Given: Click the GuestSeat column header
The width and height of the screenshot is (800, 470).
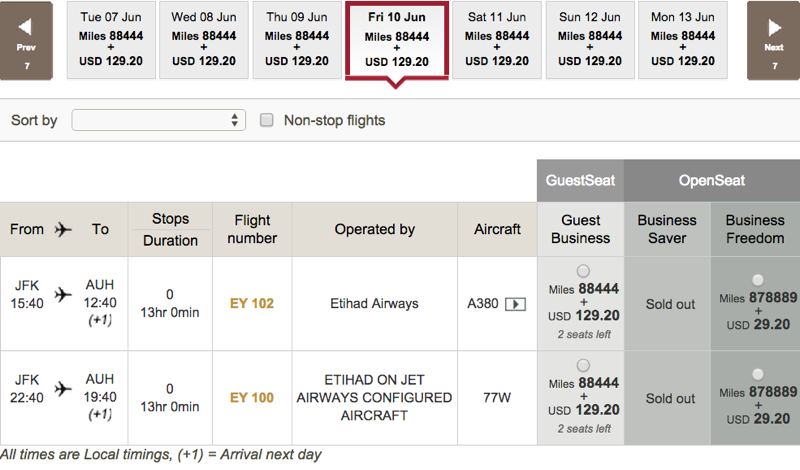Looking at the screenshot, I should (580, 181).
